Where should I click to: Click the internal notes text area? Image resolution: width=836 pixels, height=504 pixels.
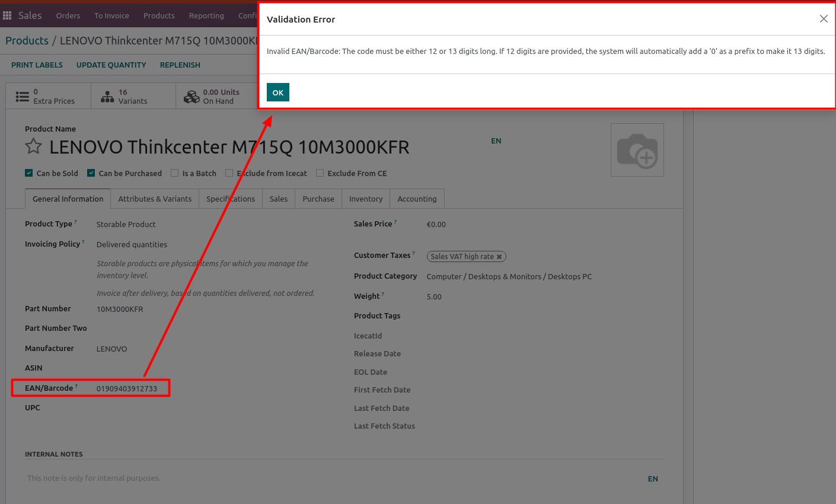(x=336, y=479)
